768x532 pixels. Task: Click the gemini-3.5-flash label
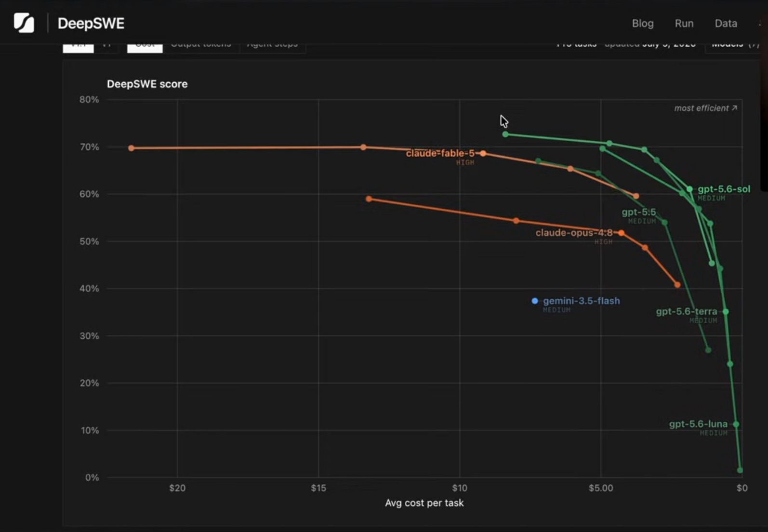point(581,301)
